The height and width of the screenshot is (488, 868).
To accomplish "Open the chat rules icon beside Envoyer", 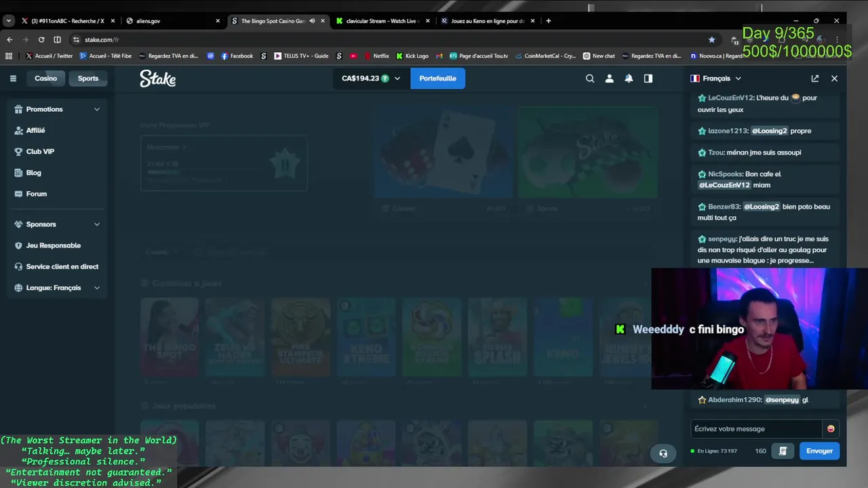I will click(x=783, y=451).
